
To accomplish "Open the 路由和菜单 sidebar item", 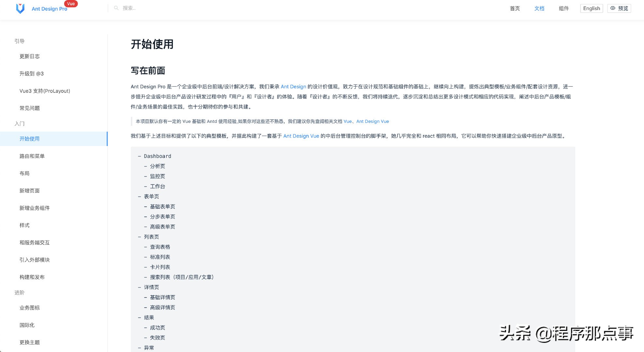I will click(x=32, y=156).
